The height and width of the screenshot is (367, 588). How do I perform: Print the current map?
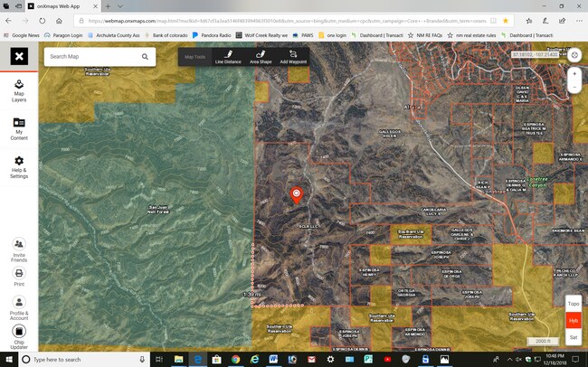[19, 274]
